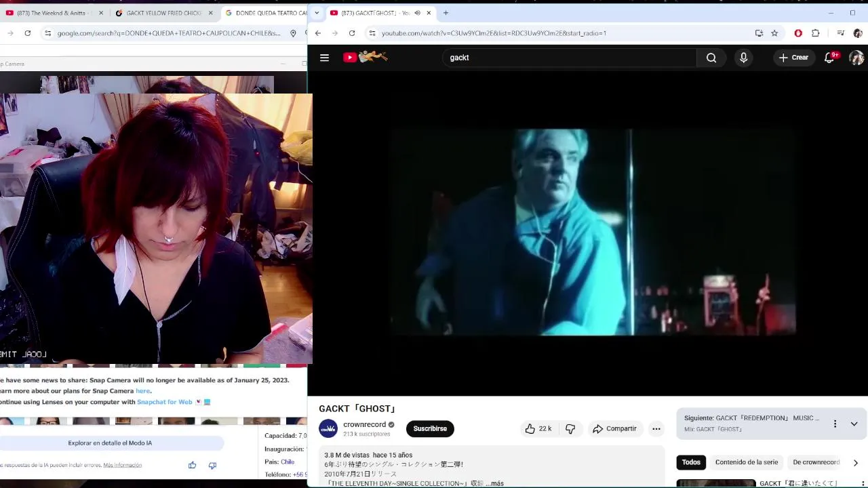The width and height of the screenshot is (868, 488).
Task: Open the YouTube notifications bell
Action: [x=829, y=58]
